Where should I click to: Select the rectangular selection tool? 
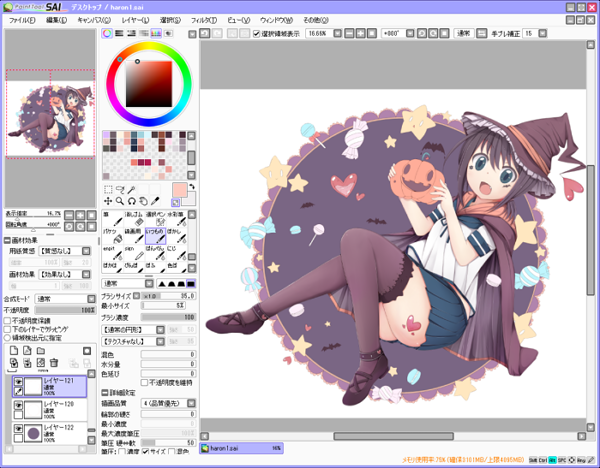tap(108, 189)
